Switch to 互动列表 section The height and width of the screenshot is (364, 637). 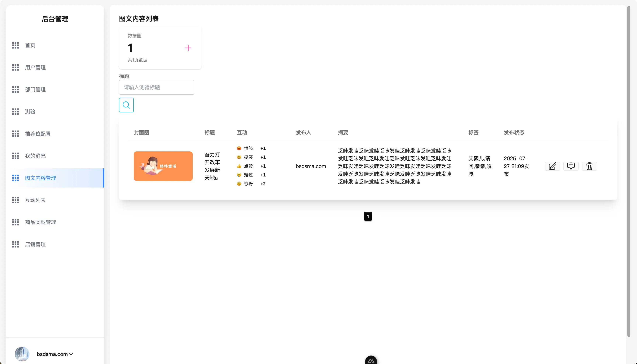(35, 200)
